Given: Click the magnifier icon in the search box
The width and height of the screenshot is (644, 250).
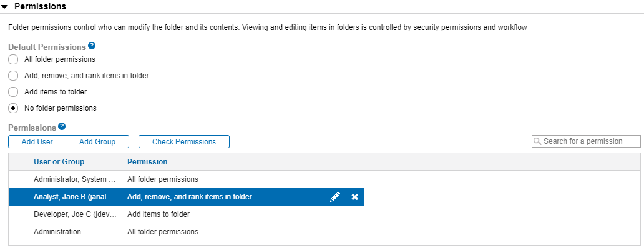Looking at the screenshot, I should tap(537, 142).
